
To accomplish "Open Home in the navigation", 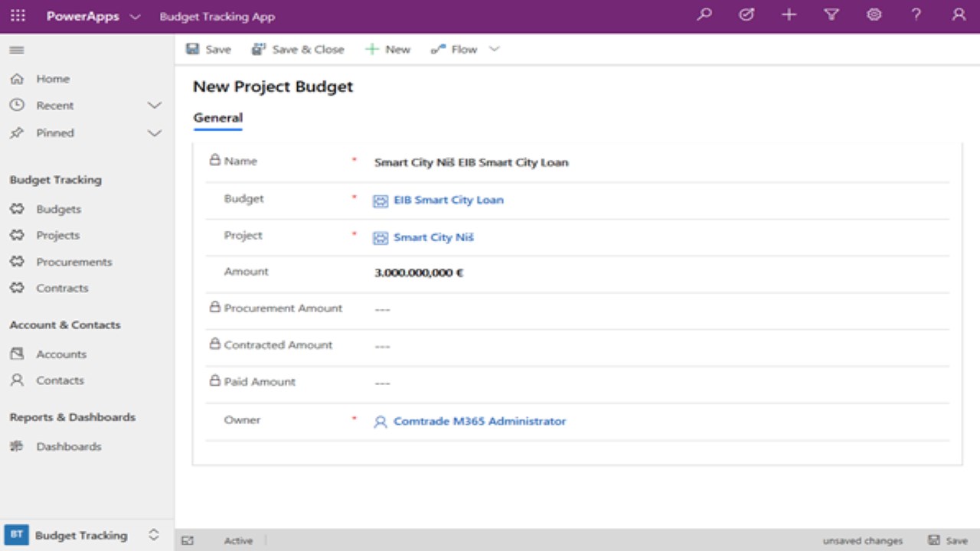I will click(x=53, y=79).
